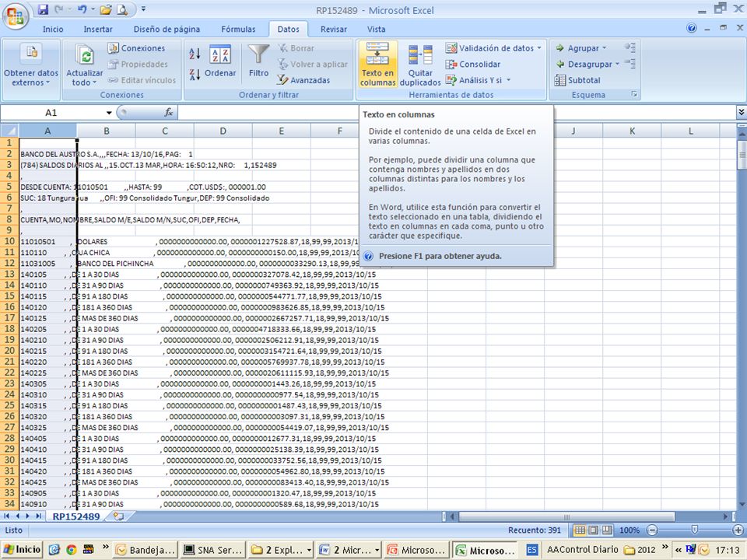Click the Select All corner button
This screenshot has width=747, height=560.
point(9,131)
